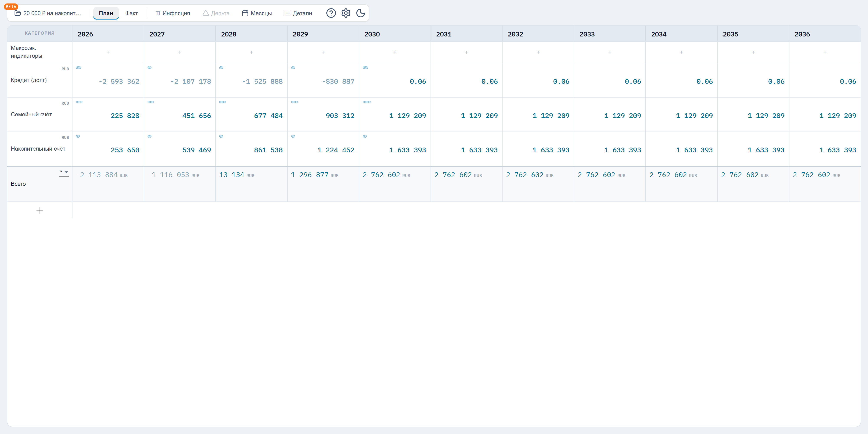Viewport: 868px width, 434px height.
Task: Add macro indicator for 2029
Action: 323,52
